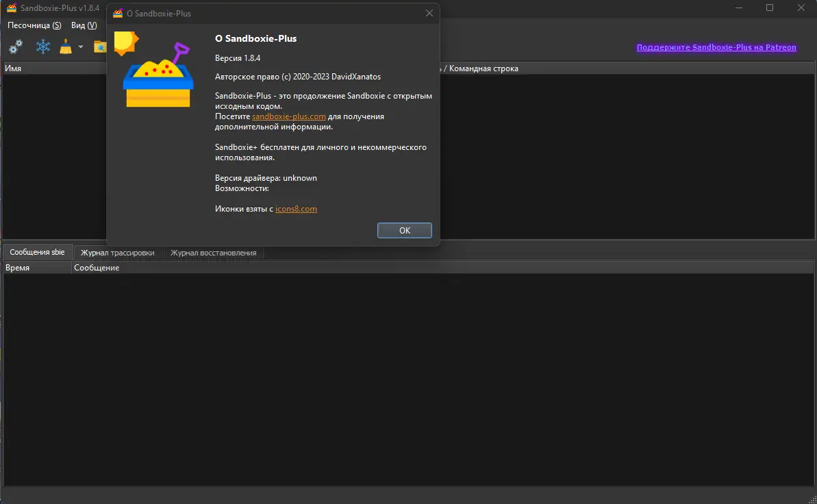Expand the broom cleanup dropdown arrow
817x504 pixels.
tap(81, 47)
